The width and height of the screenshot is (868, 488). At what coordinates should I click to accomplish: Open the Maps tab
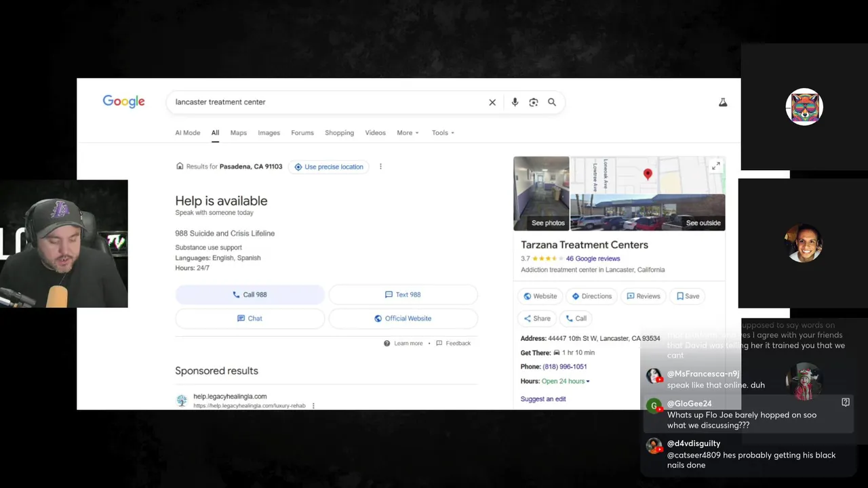(239, 133)
